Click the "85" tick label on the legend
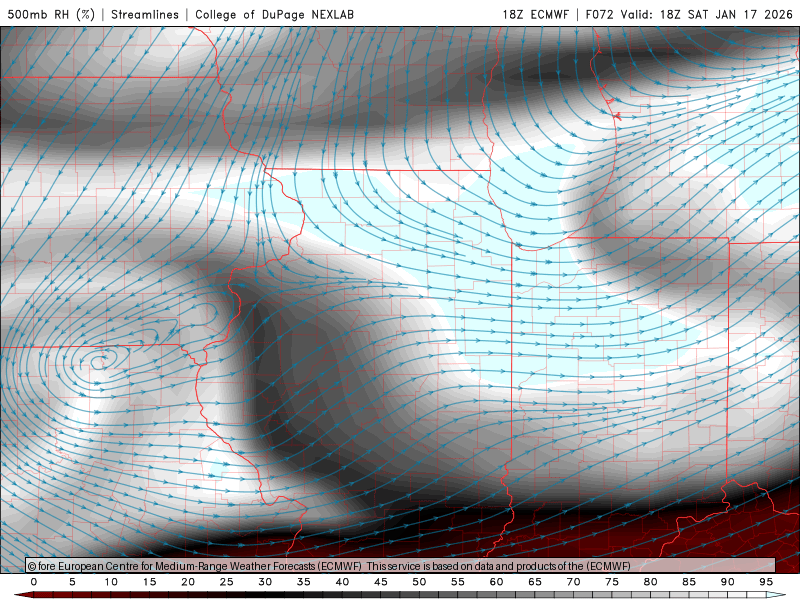The width and height of the screenshot is (800, 600). click(689, 582)
